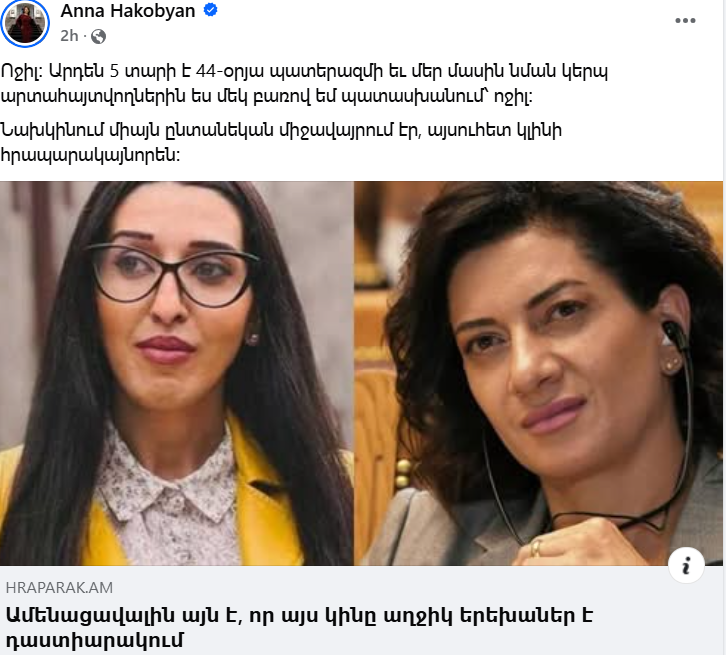Screen dimensions: 726x655
Task: Click the first paragraph starting with "Ոջիլ"
Action: click(x=304, y=84)
